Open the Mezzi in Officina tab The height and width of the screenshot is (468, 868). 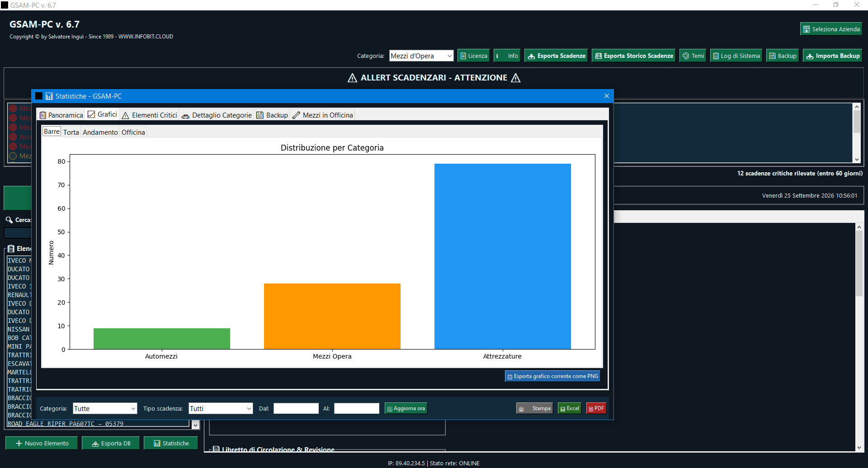pyautogui.click(x=322, y=115)
